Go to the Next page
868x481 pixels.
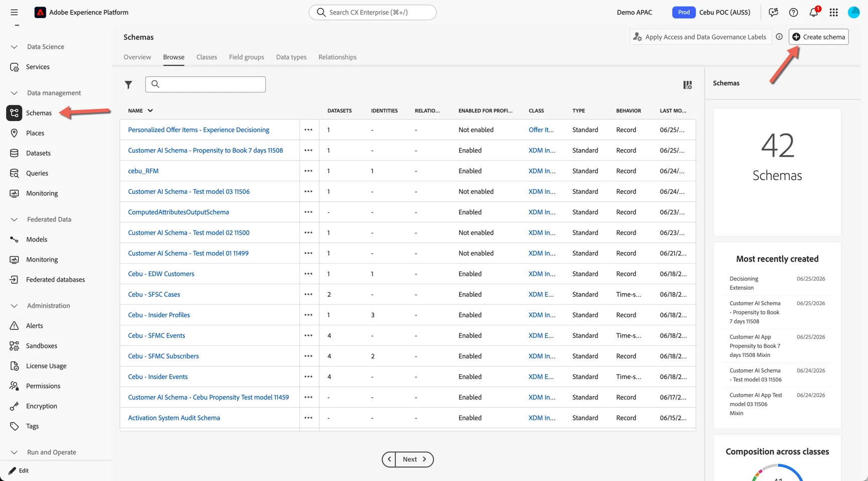coord(414,459)
